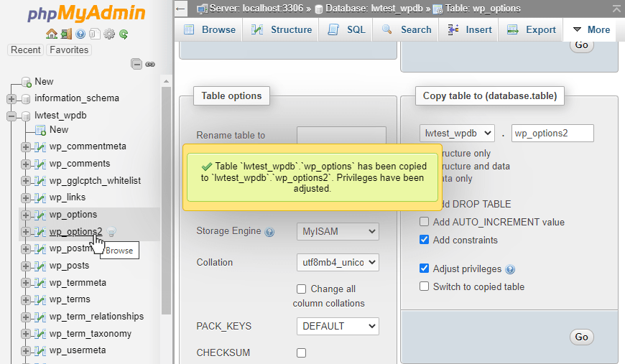Viewport: 625px width, 364px height.
Task: Collapse all tree items icon
Action: [x=136, y=64]
